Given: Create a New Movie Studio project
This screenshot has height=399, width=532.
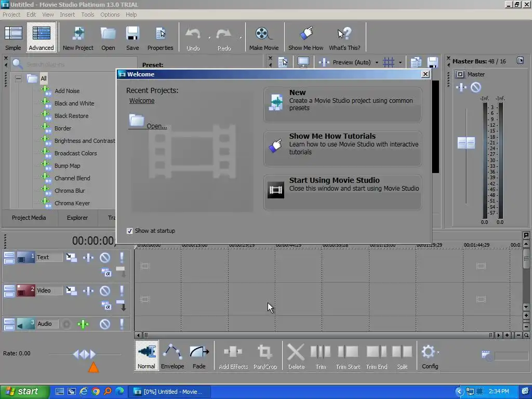Looking at the screenshot, I should point(342,104).
